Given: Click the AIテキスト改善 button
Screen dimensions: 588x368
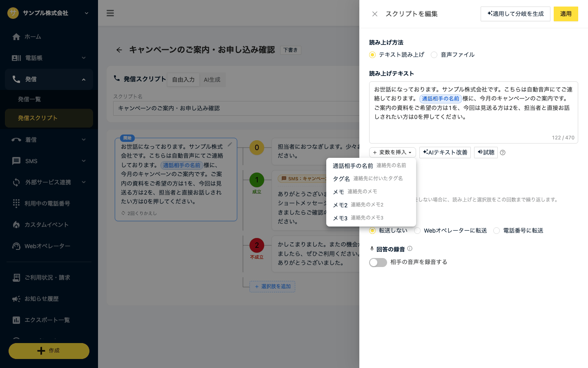Looking at the screenshot, I should pyautogui.click(x=445, y=153).
